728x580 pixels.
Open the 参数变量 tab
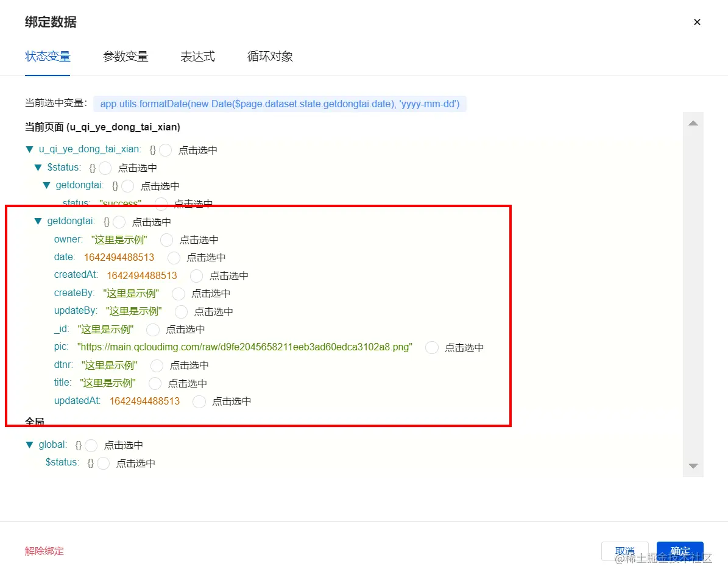tap(125, 57)
